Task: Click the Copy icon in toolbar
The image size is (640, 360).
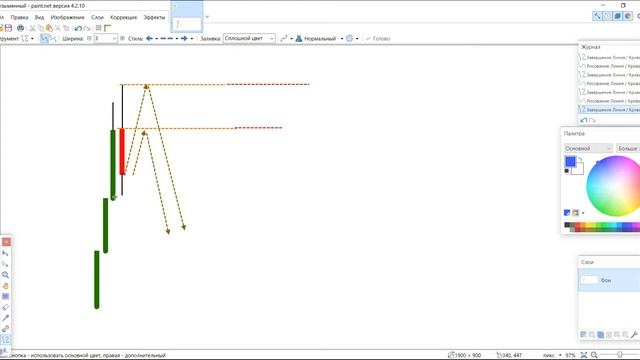Action: (41, 28)
